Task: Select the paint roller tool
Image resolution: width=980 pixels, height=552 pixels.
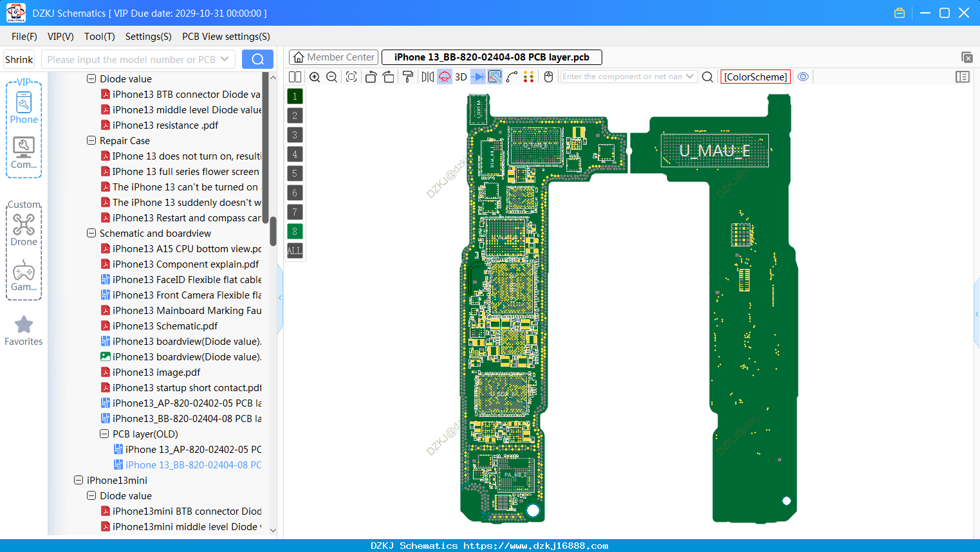Action: 408,77
